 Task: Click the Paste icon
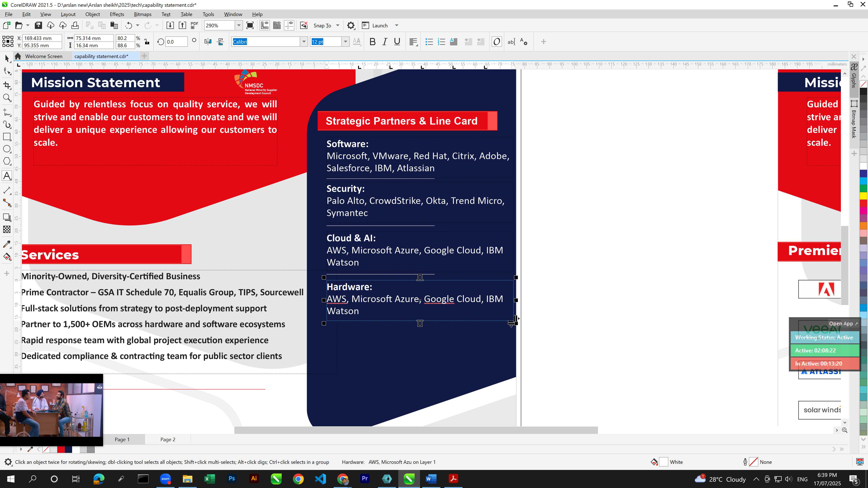[114, 25]
